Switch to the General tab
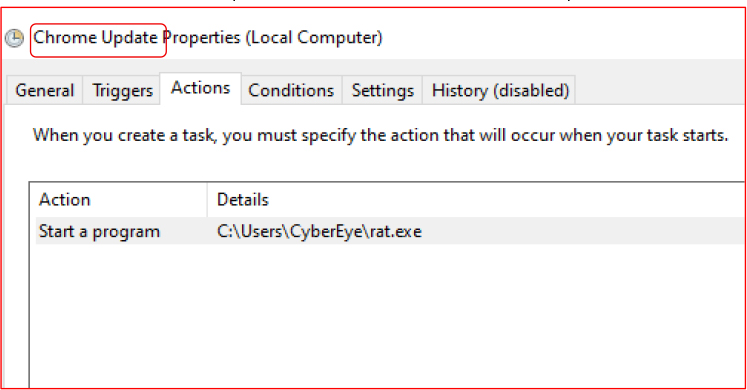This screenshot has height=390, width=747. coord(44,90)
